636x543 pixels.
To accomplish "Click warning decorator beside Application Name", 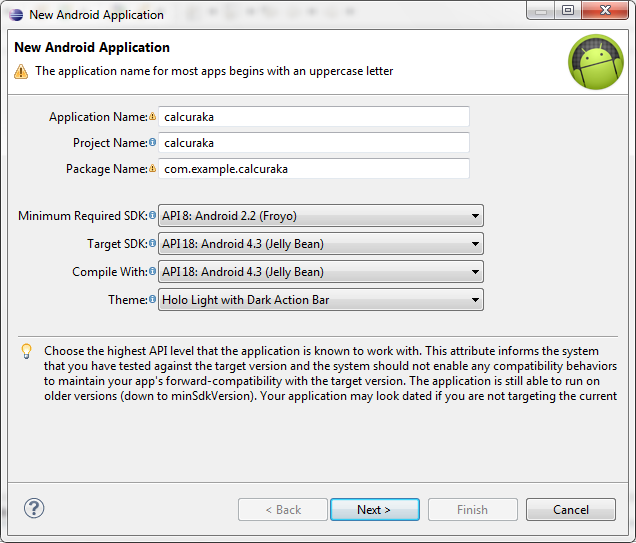I will pyautogui.click(x=153, y=117).
